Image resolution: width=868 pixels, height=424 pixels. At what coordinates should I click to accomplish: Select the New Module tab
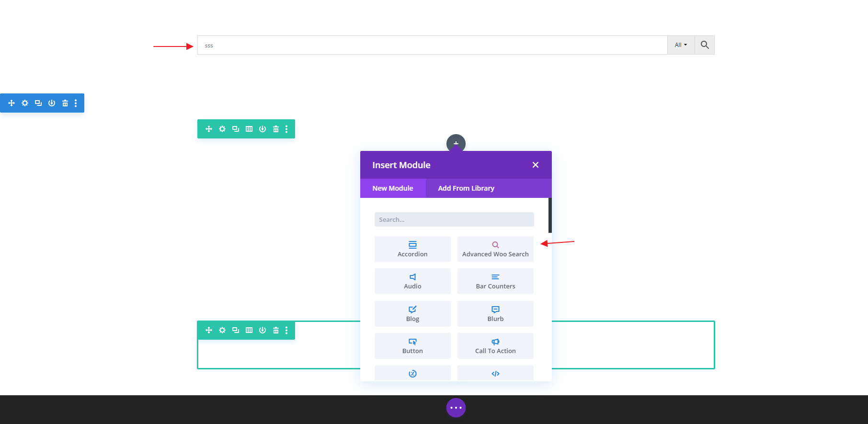coord(393,188)
